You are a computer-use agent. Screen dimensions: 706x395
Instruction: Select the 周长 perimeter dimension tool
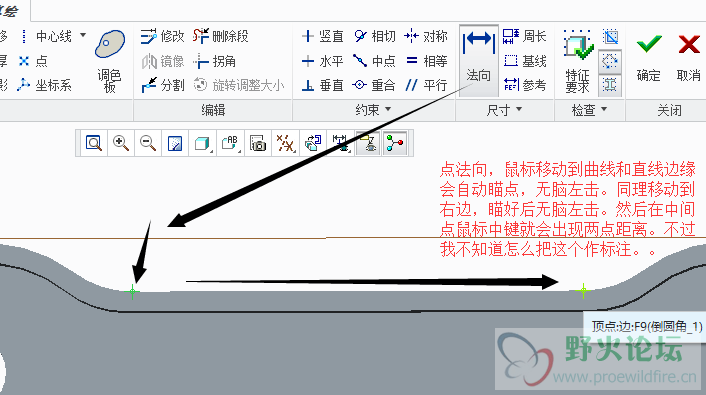(524, 36)
